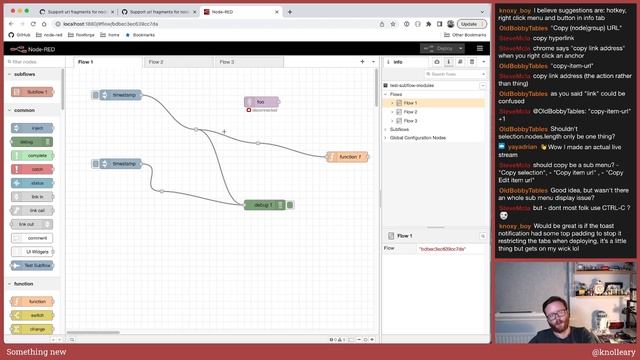This screenshot has width=640, height=360.
Task: Click the Flow 1 info panel search icon
Action: (x=482, y=236)
